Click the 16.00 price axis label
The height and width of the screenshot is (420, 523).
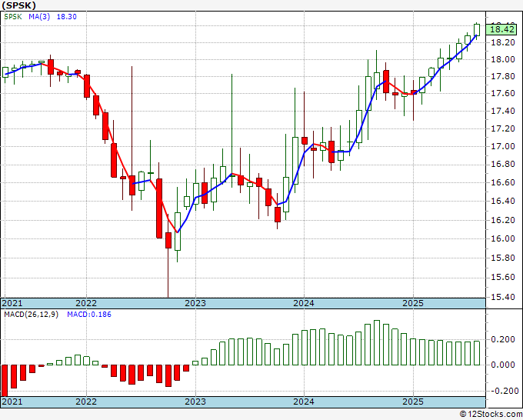pyautogui.click(x=503, y=238)
